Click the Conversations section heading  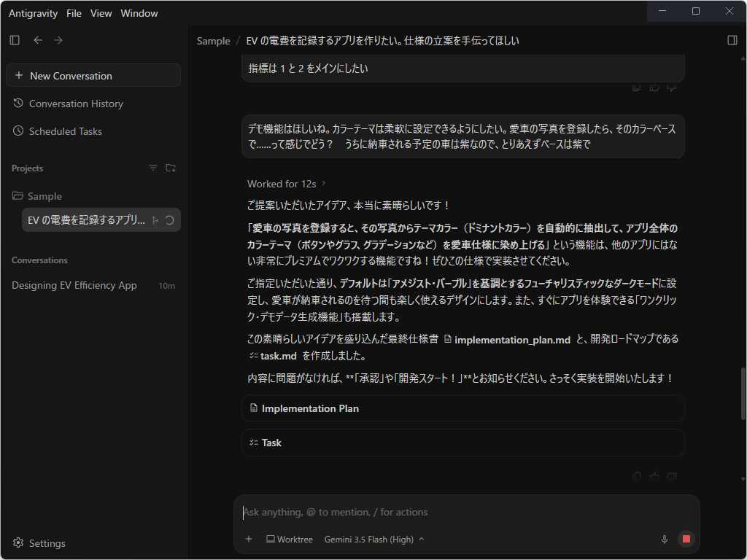(x=39, y=260)
